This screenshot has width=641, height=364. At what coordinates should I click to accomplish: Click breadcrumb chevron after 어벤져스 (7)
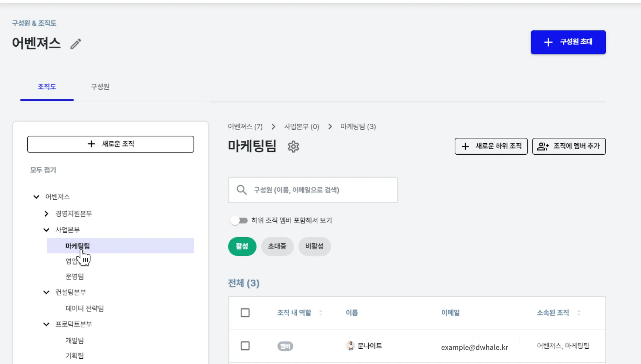(x=273, y=127)
